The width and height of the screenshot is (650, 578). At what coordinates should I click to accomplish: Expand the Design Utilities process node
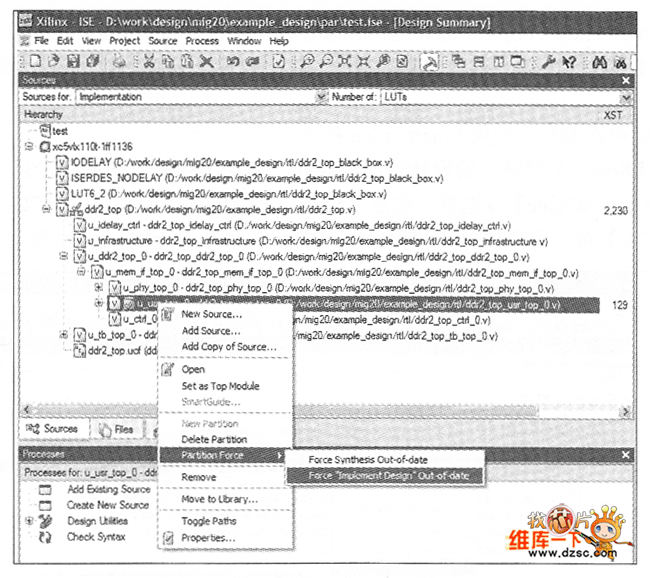29,521
